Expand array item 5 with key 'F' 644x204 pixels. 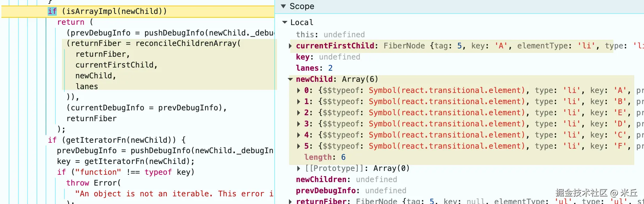coord(299,146)
